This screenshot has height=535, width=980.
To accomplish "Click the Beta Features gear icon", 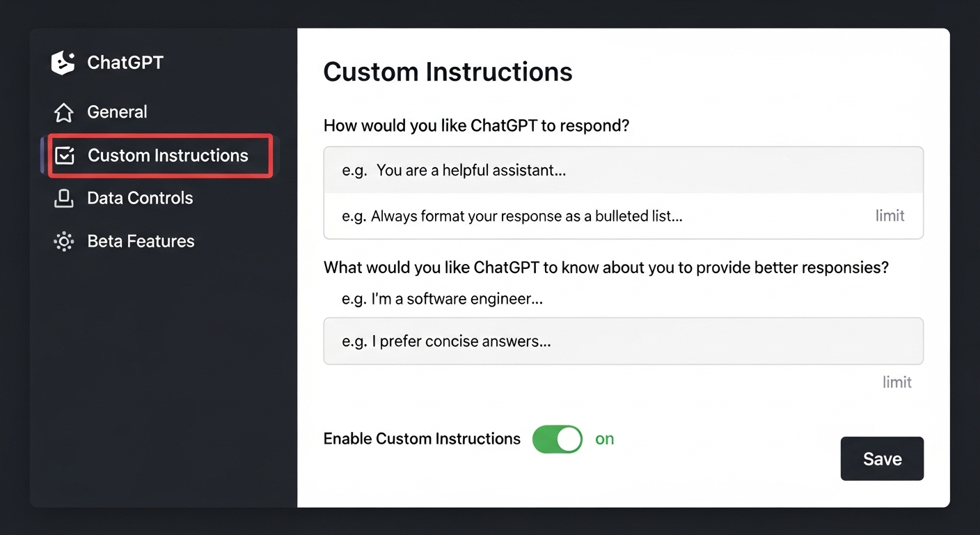I will pyautogui.click(x=64, y=242).
